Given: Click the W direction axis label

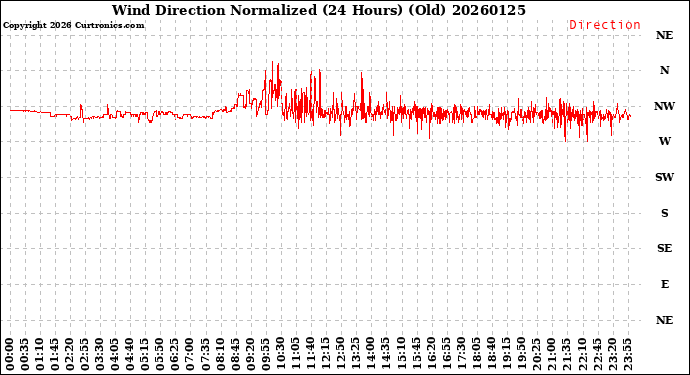Looking at the screenshot, I should click(x=664, y=141).
